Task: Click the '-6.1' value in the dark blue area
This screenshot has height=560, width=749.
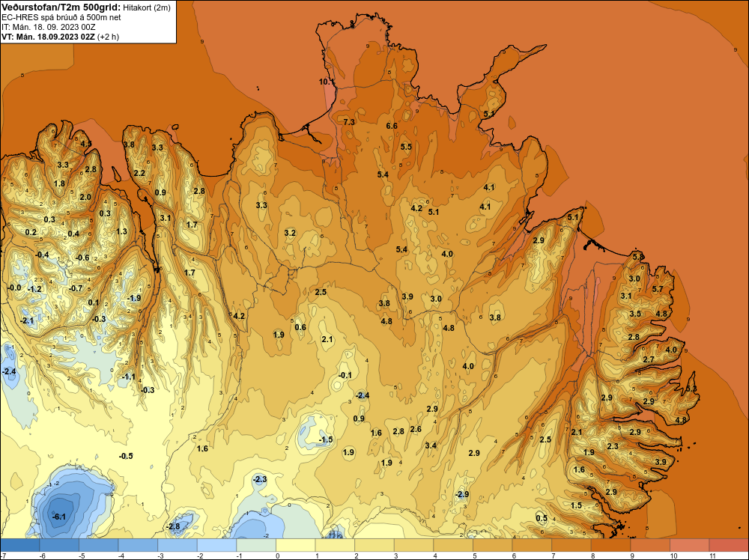Action: click(58, 517)
